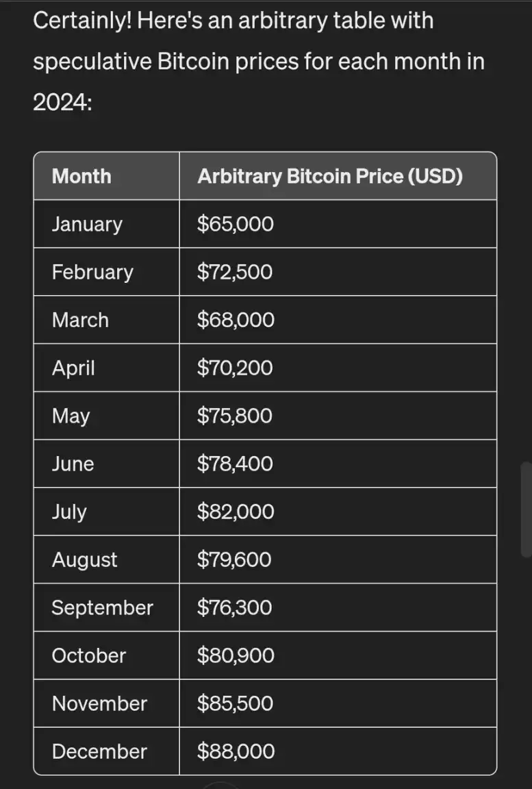Select the November month cell
The height and width of the screenshot is (789, 532).
coord(99,703)
